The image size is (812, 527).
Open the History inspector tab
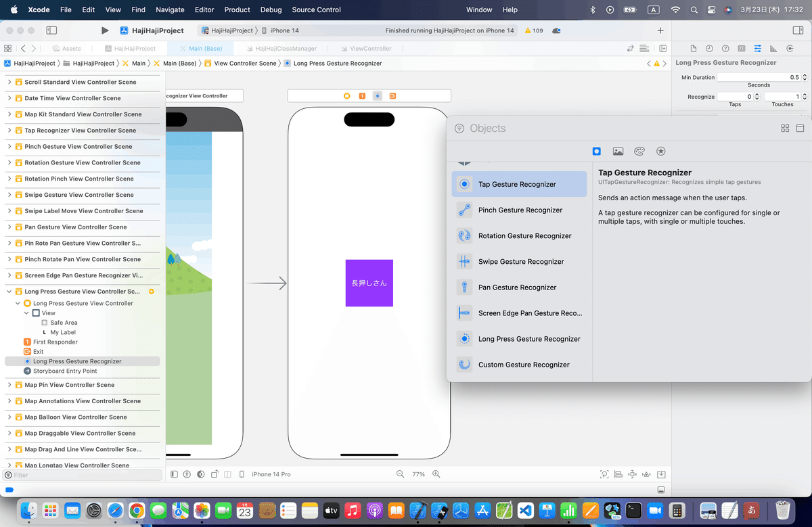(x=709, y=49)
